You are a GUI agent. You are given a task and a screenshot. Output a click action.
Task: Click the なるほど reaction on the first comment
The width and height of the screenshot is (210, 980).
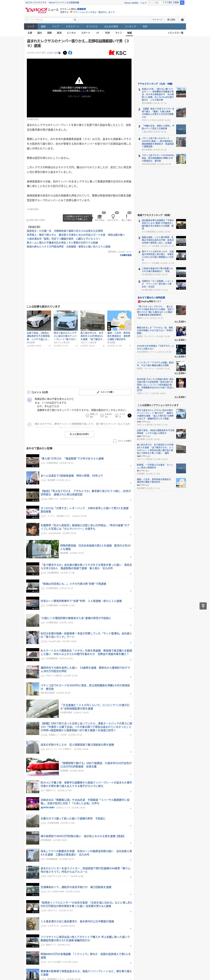(106, 415)
